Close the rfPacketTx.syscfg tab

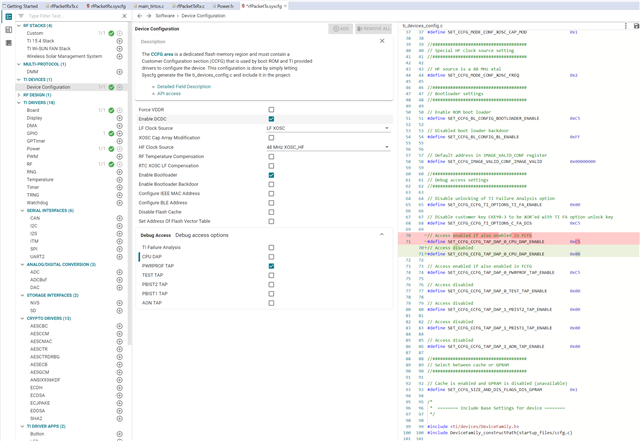[285, 6]
